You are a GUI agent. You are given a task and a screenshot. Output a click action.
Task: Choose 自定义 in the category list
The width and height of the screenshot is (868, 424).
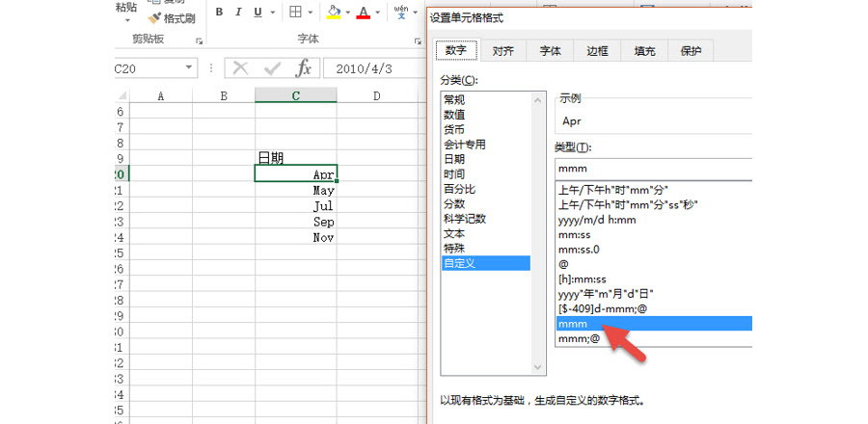click(x=486, y=263)
